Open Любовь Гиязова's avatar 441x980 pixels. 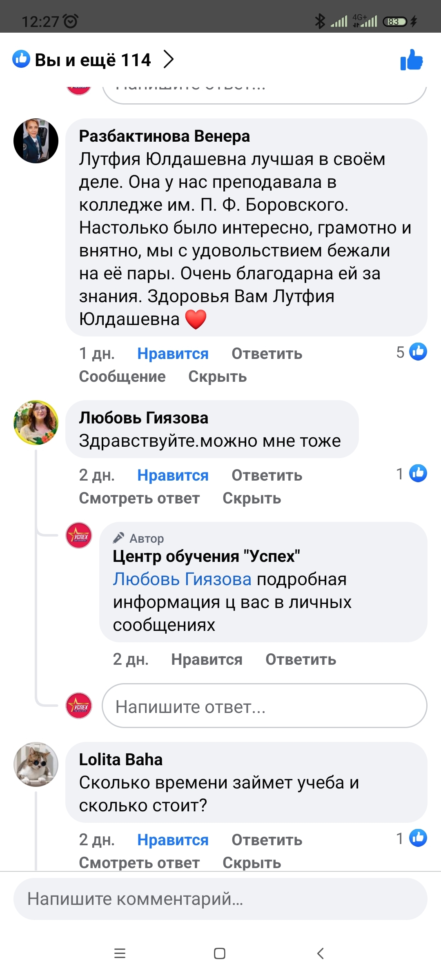click(x=36, y=422)
